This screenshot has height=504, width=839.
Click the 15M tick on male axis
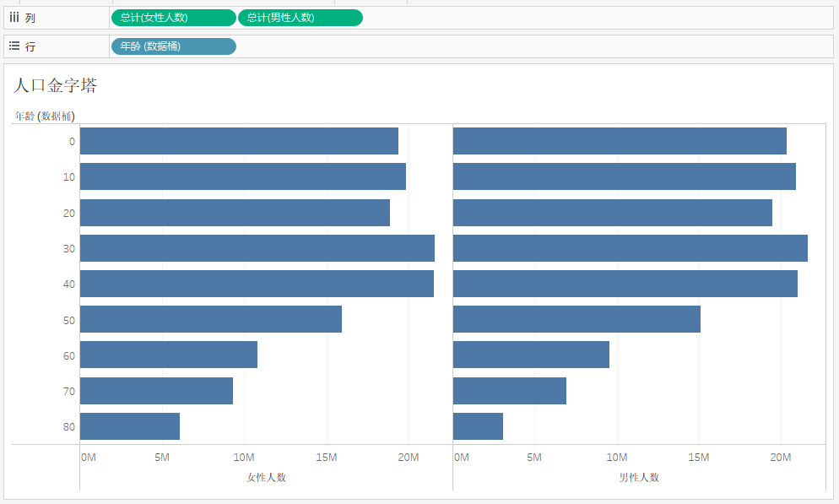[x=699, y=458]
